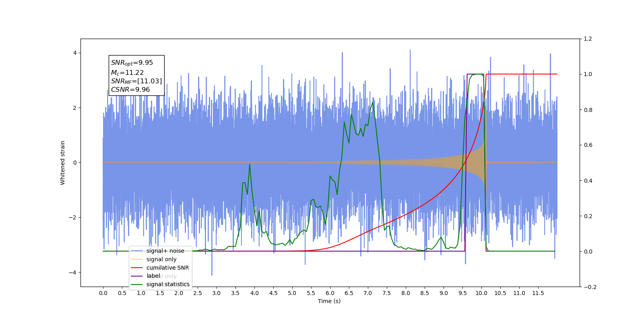The width and height of the screenshot is (644, 322).
Task: Click the 5.5 tick label on Time axis
Action: pyautogui.click(x=311, y=293)
